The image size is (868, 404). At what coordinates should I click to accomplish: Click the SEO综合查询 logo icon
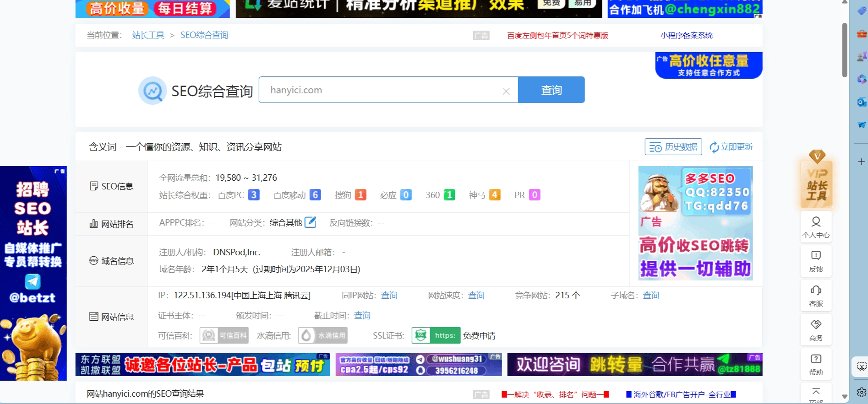click(x=153, y=91)
